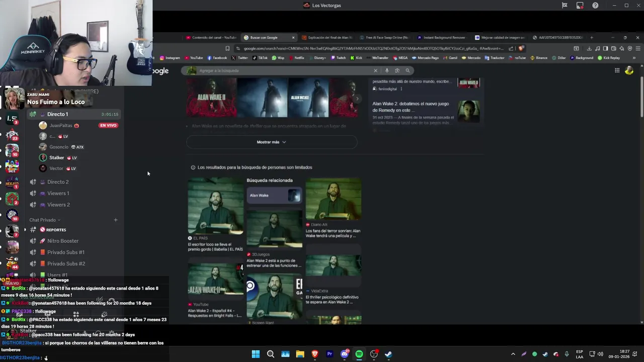Screen dimensions: 644x362
Task: Open Premiere Pro from taskbar
Action: coord(330,354)
